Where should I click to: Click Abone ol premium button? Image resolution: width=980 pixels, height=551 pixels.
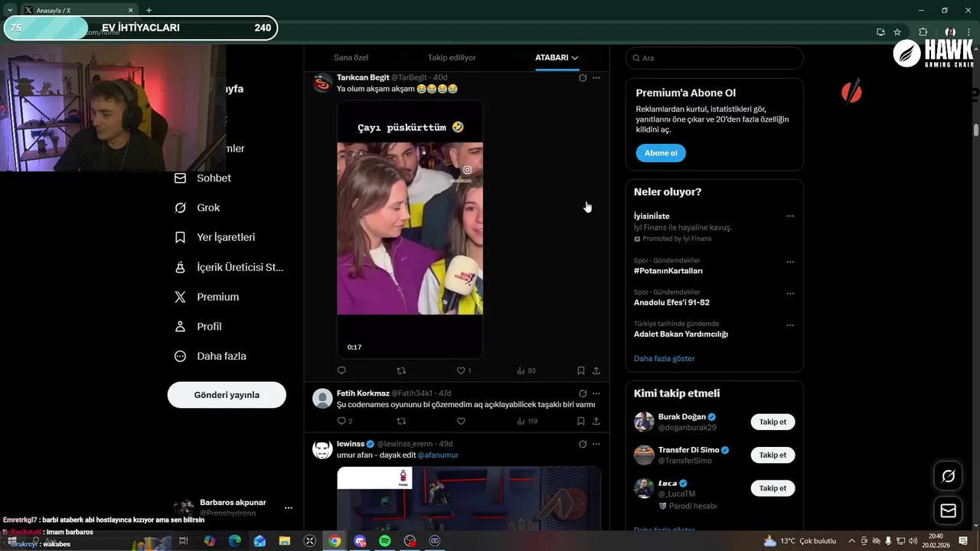661,153
